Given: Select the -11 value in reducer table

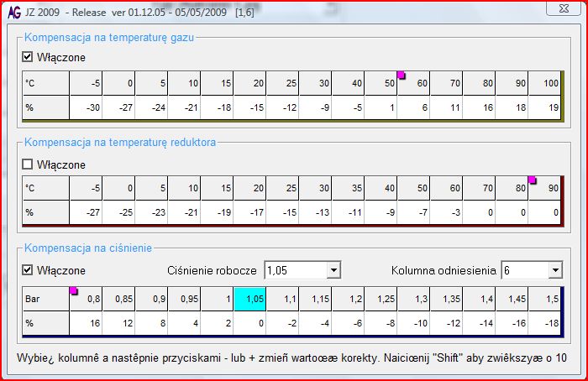Looking at the screenshot, I should click(348, 212).
